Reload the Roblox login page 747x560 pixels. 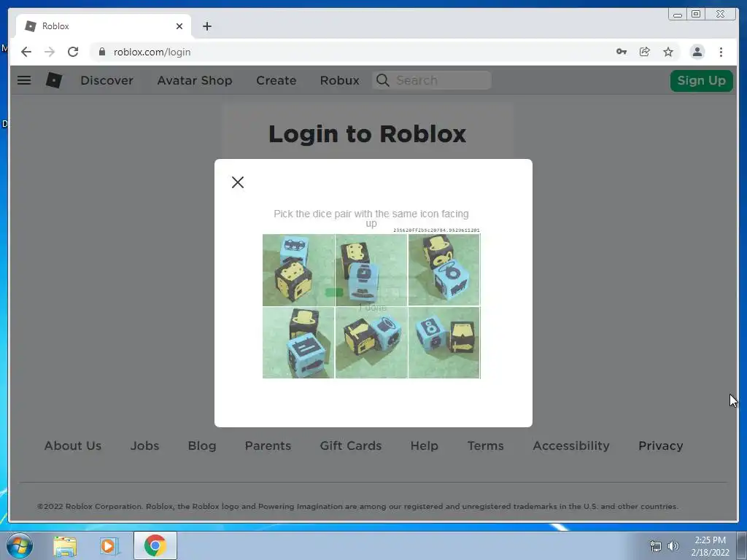click(x=73, y=52)
